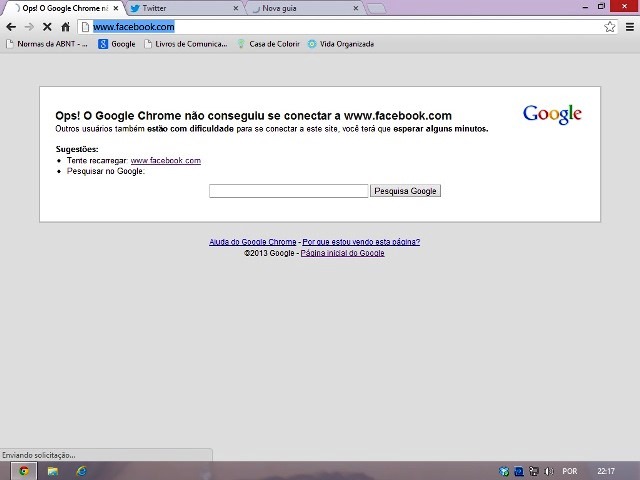Click the network tray icon
Viewport: 640px width, 480px height.
click(533, 471)
